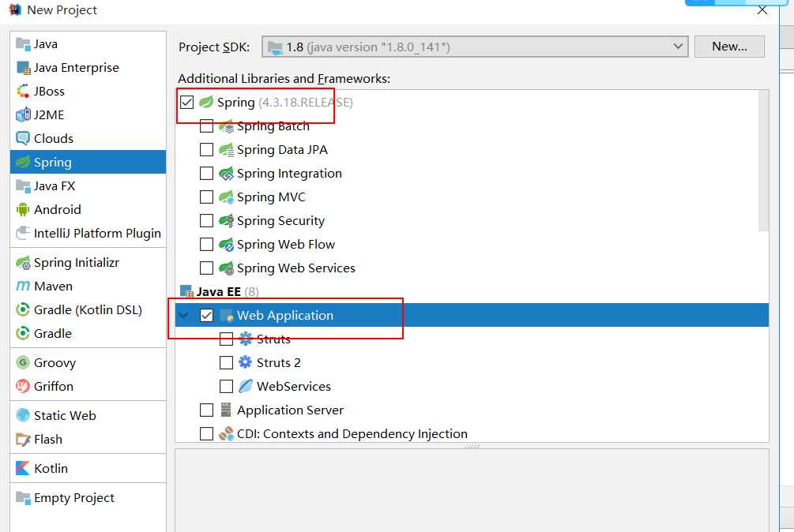Click the Application Server icon
The image size is (794, 532).
click(226, 410)
